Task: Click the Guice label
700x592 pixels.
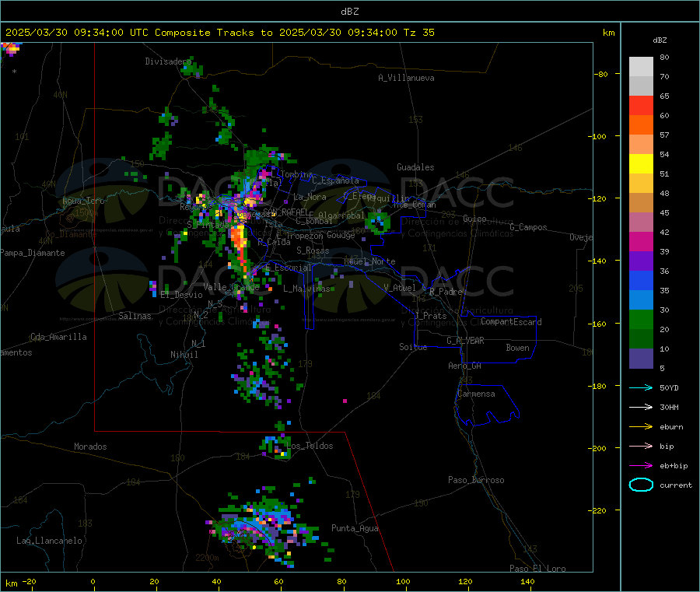Action: click(x=474, y=219)
